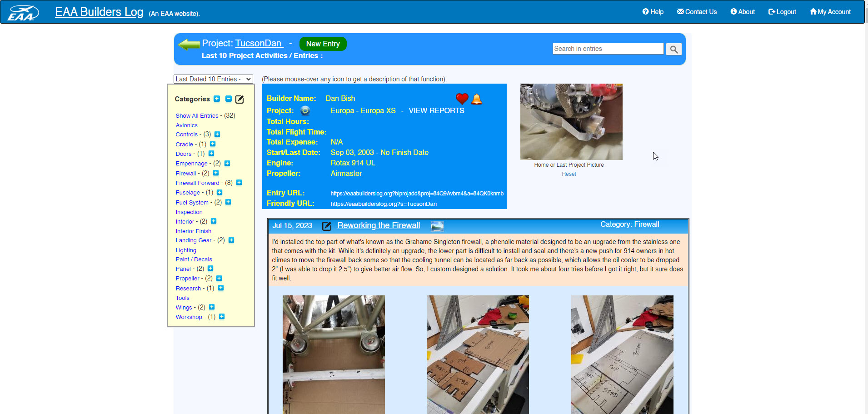Click the EAA logo in the header
The image size is (868, 414).
pyautogui.click(x=22, y=11)
